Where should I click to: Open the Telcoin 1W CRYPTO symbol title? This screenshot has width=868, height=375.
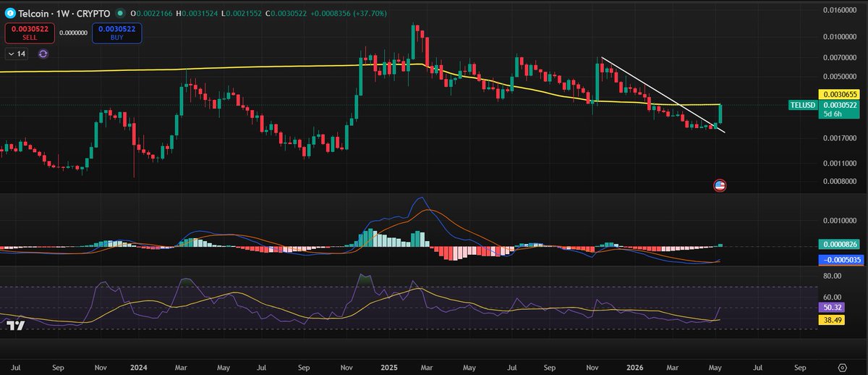coord(64,13)
